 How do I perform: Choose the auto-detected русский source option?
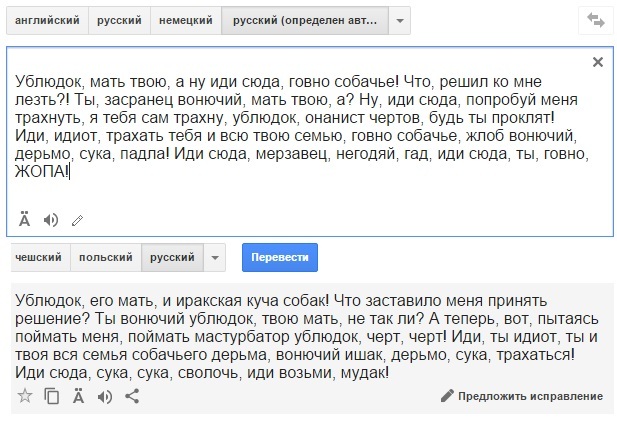pos(304,20)
